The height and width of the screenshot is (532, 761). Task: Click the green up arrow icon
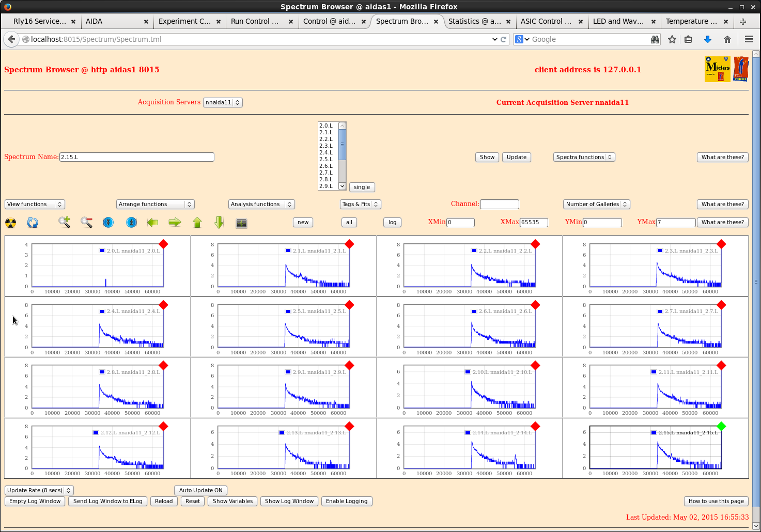point(197,223)
